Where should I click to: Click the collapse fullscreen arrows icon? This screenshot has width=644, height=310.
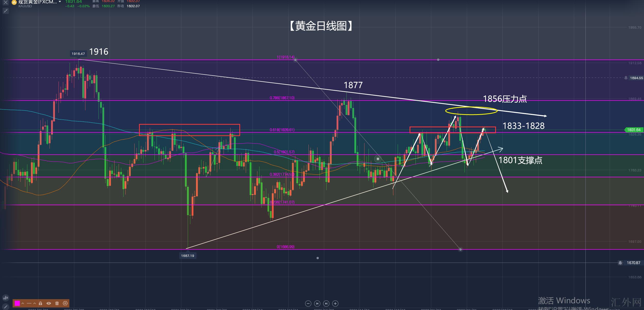pyautogui.click(x=6, y=11)
